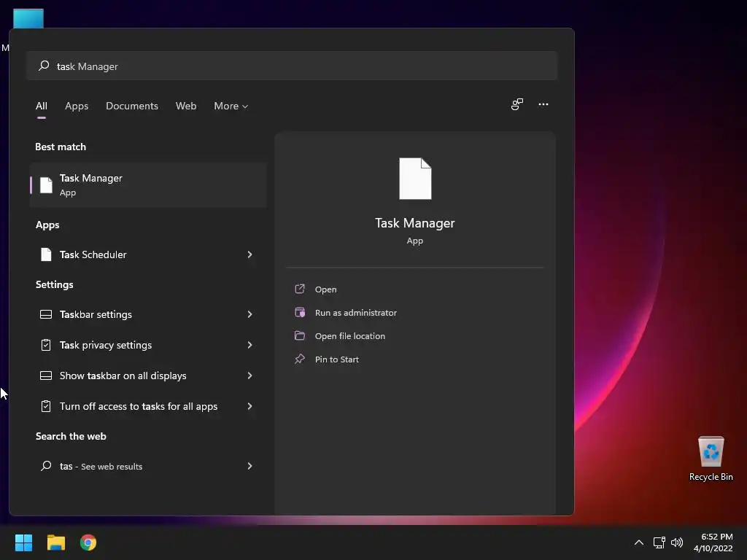The height and width of the screenshot is (560, 747).
Task: Click Open for Task Manager
Action: coord(326,289)
